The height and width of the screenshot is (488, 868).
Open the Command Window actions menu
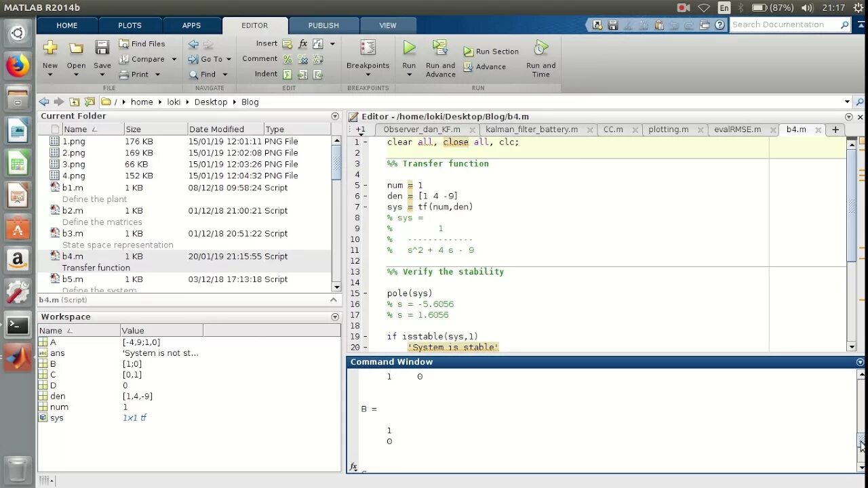click(x=861, y=362)
